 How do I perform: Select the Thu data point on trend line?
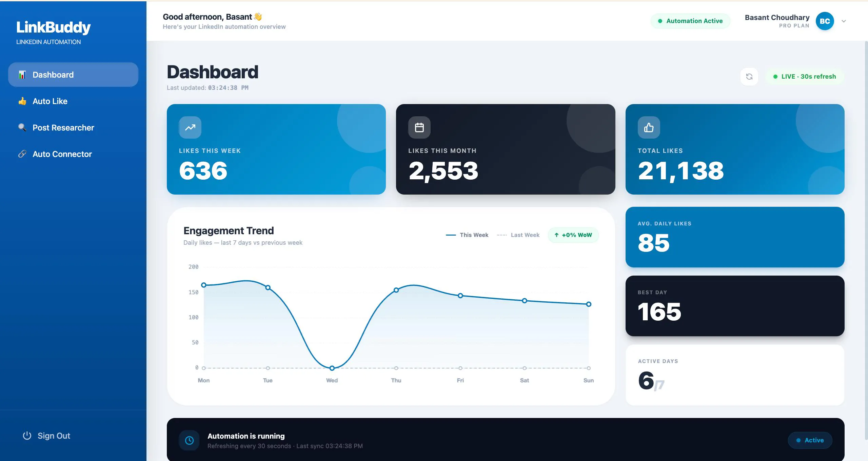(396, 290)
